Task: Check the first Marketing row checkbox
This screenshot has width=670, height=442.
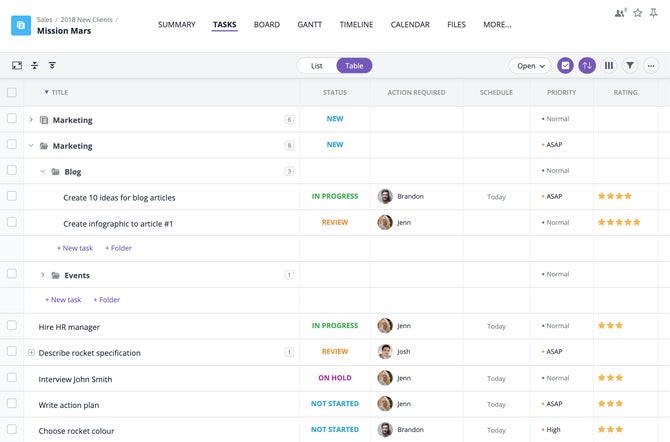Action: point(12,118)
